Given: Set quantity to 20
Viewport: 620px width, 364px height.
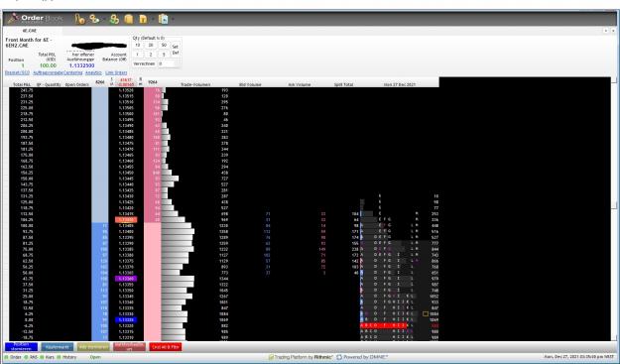Looking at the screenshot, I should [x=151, y=45].
